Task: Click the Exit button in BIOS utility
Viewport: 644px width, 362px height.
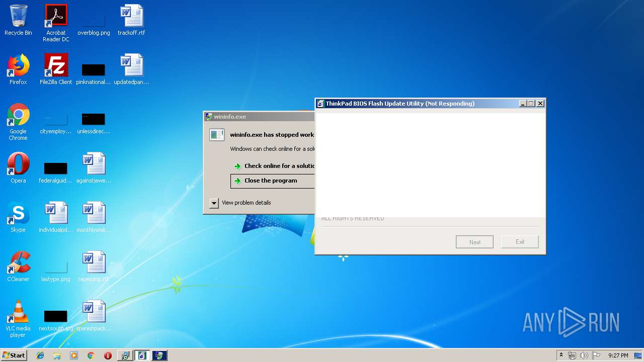Action: tap(520, 242)
